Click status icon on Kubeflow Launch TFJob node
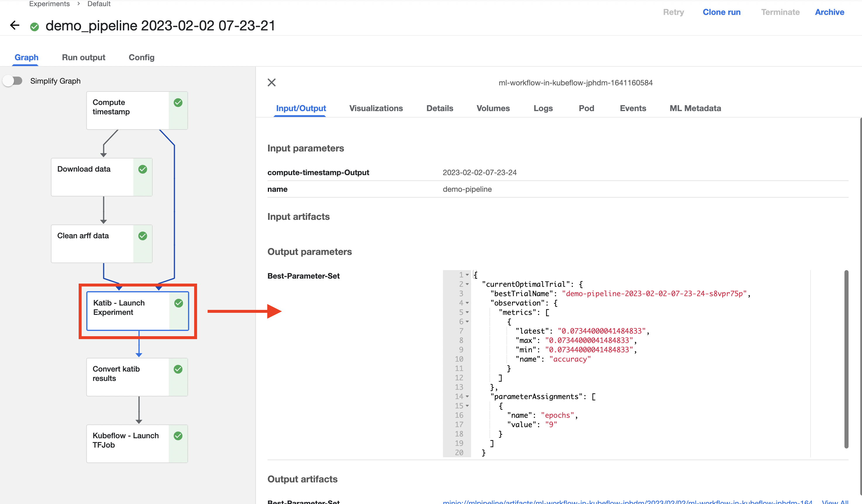Image resolution: width=862 pixels, height=504 pixels. (178, 436)
